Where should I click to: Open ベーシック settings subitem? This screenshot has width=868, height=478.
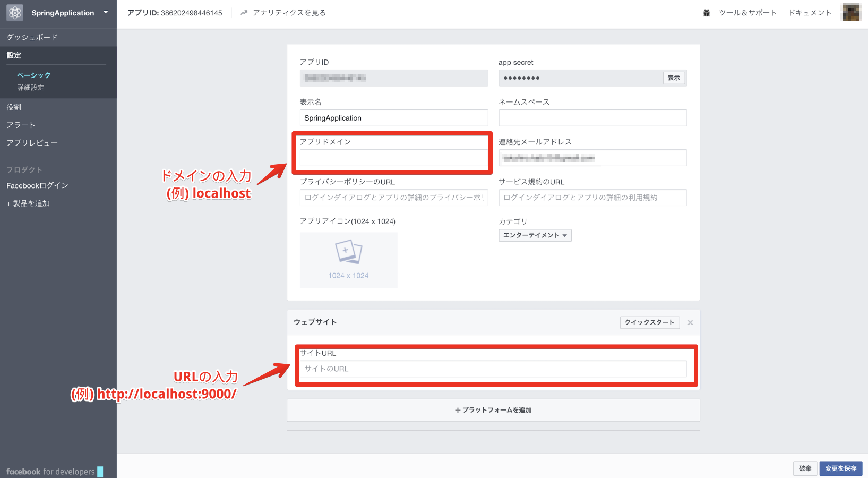[33, 75]
